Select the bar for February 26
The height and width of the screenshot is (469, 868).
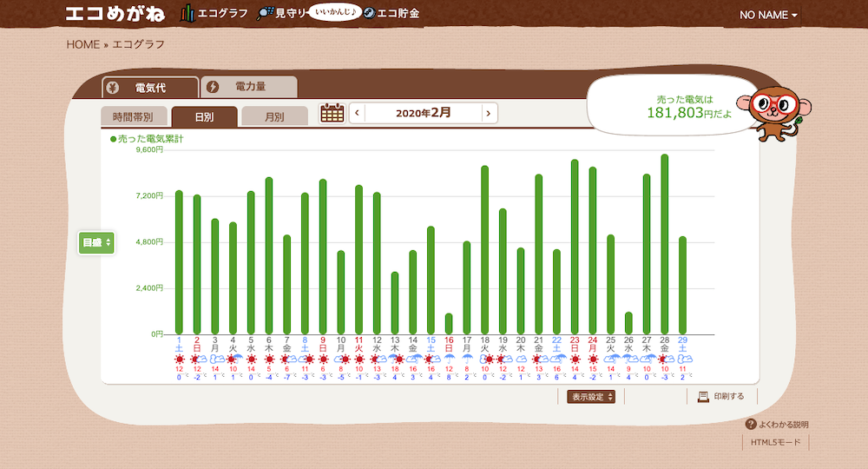628,323
